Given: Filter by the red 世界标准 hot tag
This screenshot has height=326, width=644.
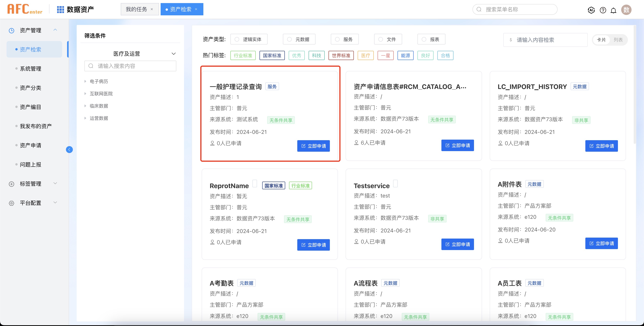Looking at the screenshot, I should point(341,55).
